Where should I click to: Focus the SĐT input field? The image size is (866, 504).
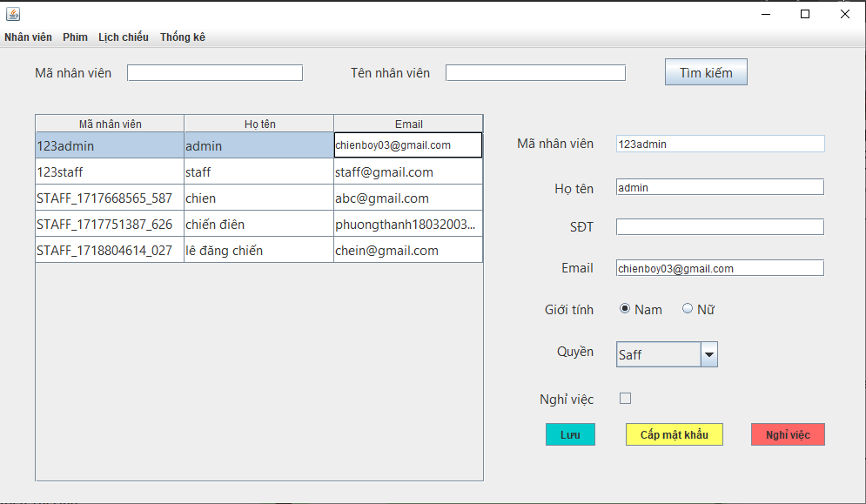tap(720, 226)
